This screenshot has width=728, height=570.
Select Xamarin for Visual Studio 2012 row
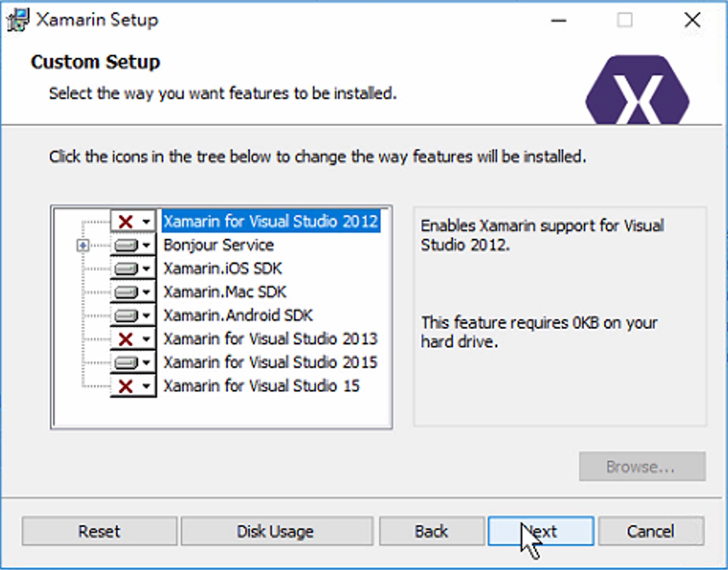click(x=270, y=222)
